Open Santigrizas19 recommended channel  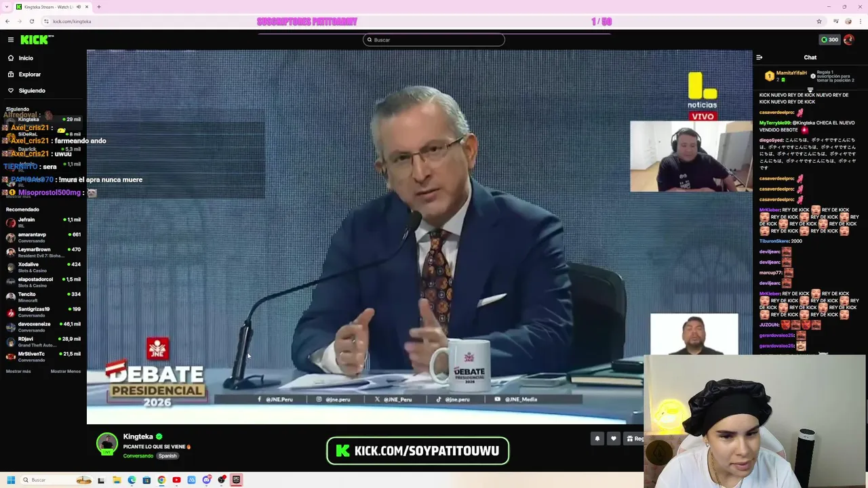point(43,312)
